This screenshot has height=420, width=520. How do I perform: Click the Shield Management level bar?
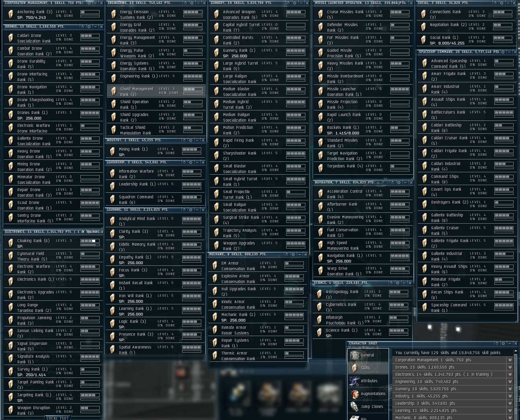click(193, 89)
